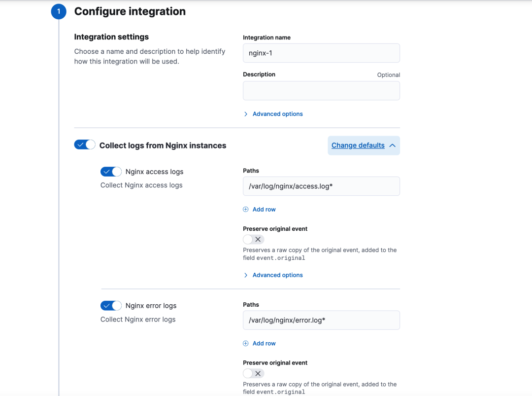
Task: Focus the Description text field
Action: point(321,91)
